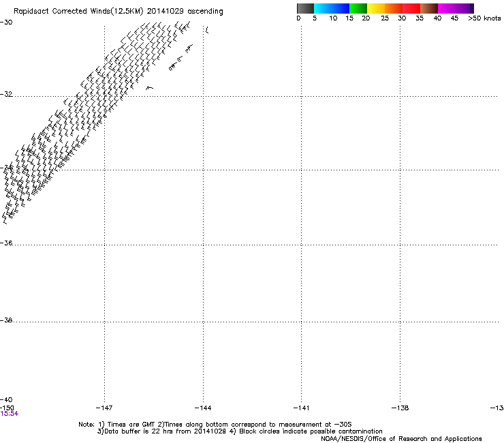Click the note 'Data buffer is 22 hrs'
Image resolution: width=504 pixels, height=443 pixels.
(135, 431)
